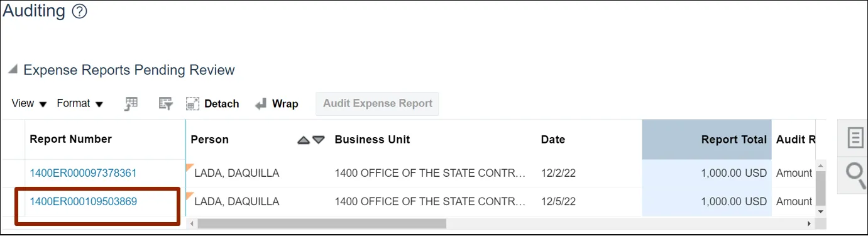This screenshot has width=868, height=236.
Task: Click the vertical scrollbar down arrow
Action: [820, 212]
